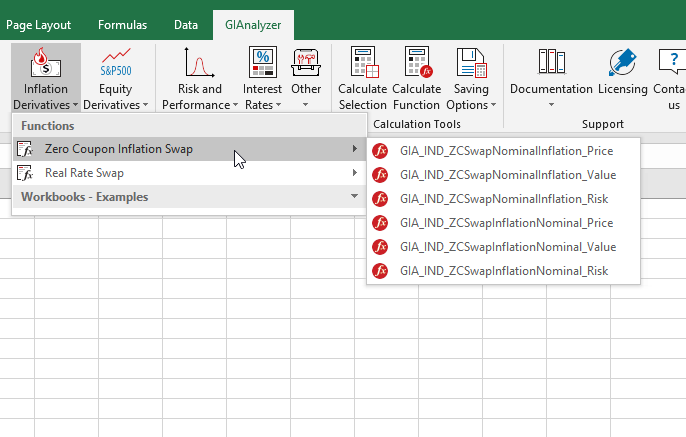Open the Inflation Derivatives flame-and-money icon
Image resolution: width=686 pixels, height=437 pixels.
pyautogui.click(x=46, y=63)
